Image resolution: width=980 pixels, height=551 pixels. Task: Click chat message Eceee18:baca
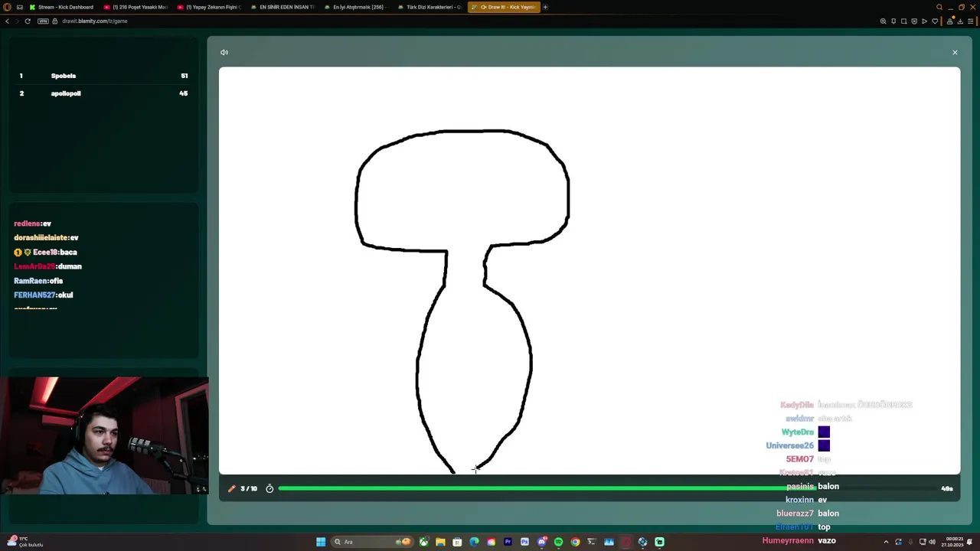click(x=45, y=252)
